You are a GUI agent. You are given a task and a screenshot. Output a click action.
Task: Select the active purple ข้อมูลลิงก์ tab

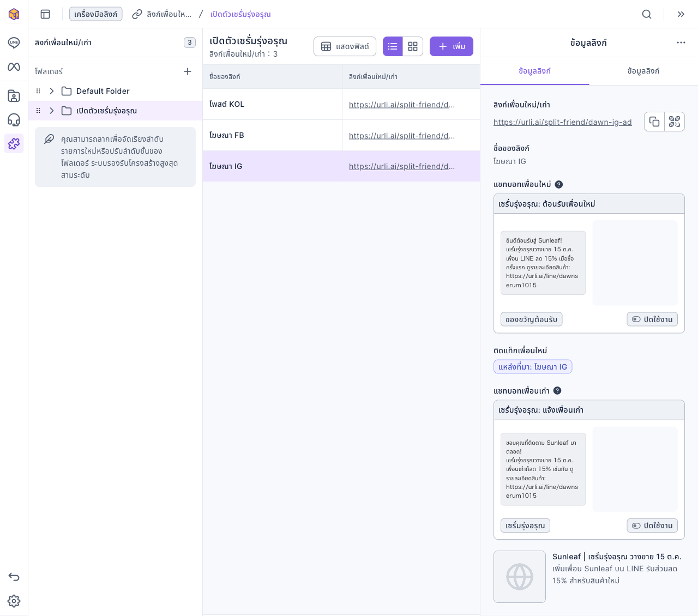tap(534, 71)
